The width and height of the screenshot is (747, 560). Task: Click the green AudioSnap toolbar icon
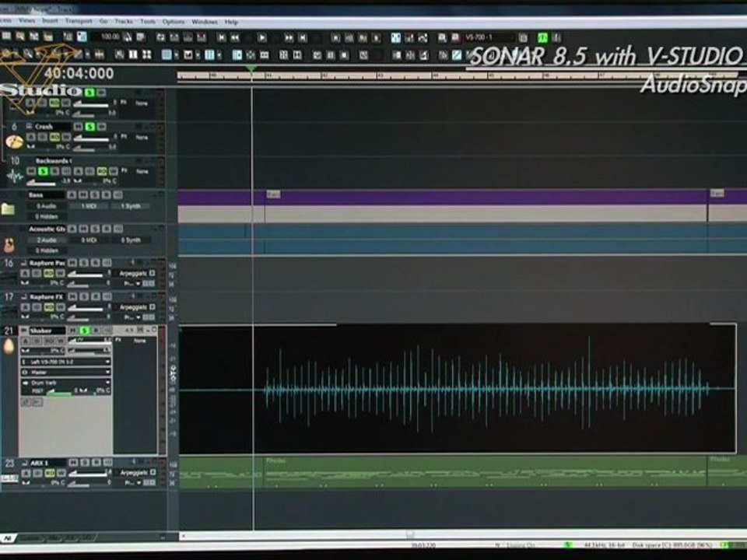542,37
